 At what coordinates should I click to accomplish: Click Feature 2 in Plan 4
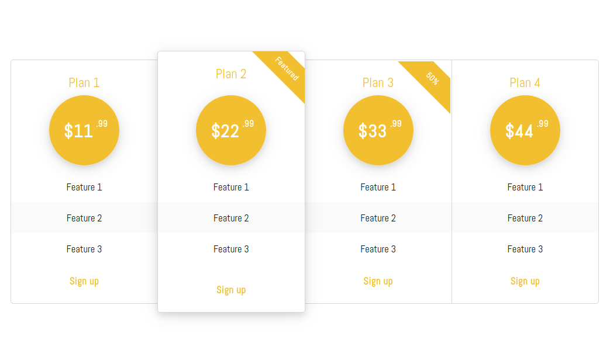coord(525,219)
